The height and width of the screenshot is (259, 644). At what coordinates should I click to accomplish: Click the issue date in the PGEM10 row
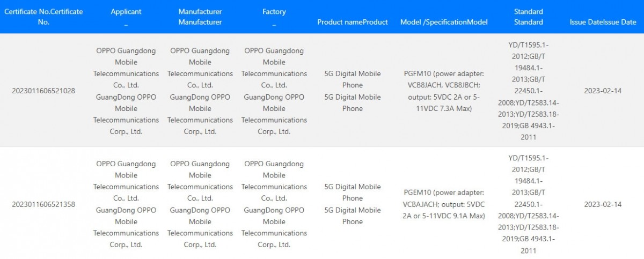(x=603, y=204)
